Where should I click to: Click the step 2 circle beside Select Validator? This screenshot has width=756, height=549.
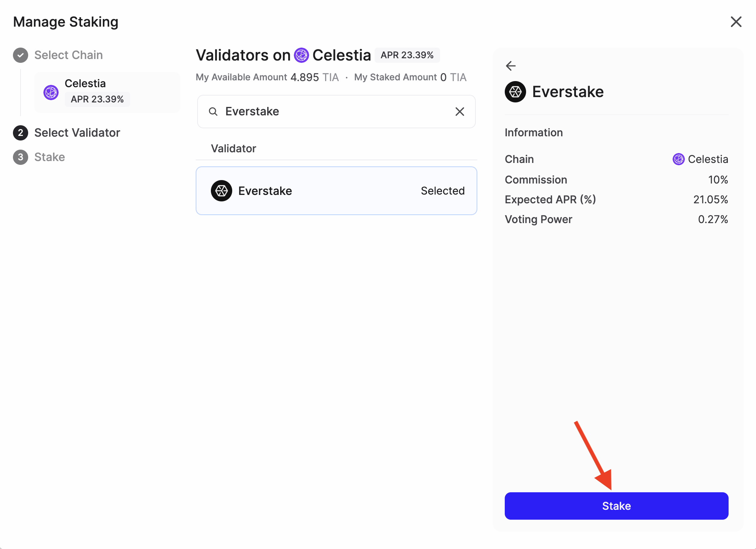click(20, 133)
